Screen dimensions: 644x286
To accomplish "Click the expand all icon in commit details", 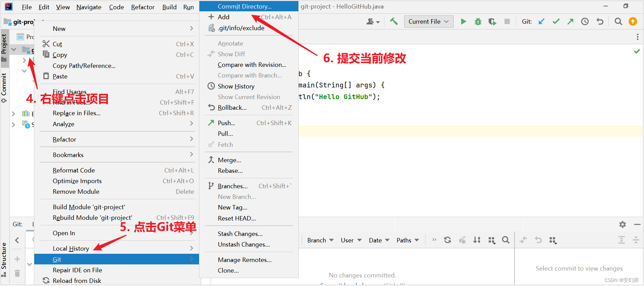I will pos(621,240).
